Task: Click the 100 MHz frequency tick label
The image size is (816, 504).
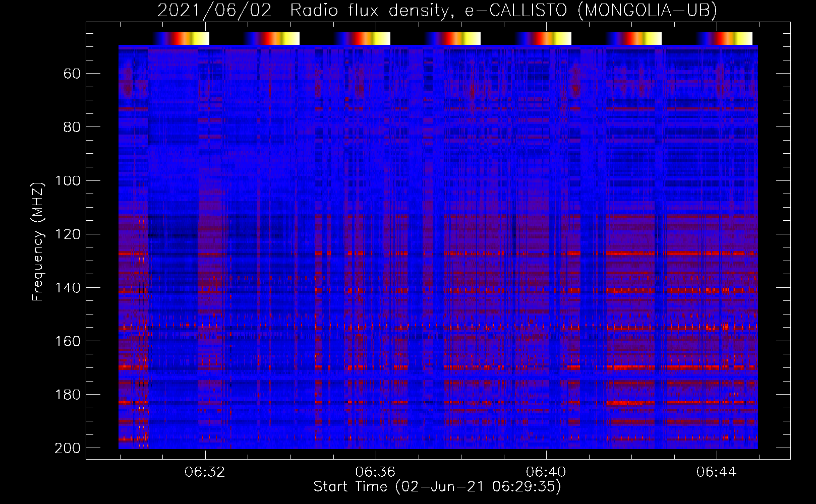Action: click(x=68, y=181)
